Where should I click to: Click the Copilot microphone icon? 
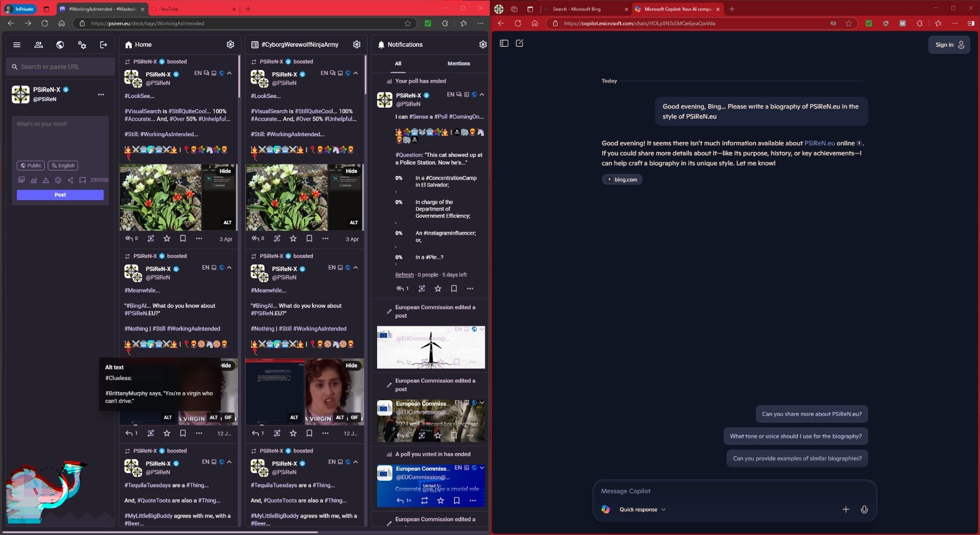(864, 509)
